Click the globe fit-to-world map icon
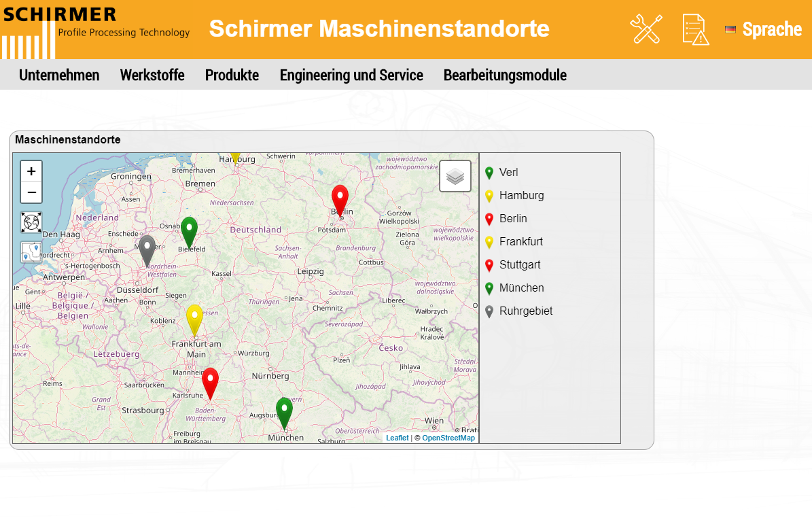Viewport: 812px width, 522px height. tap(31, 222)
